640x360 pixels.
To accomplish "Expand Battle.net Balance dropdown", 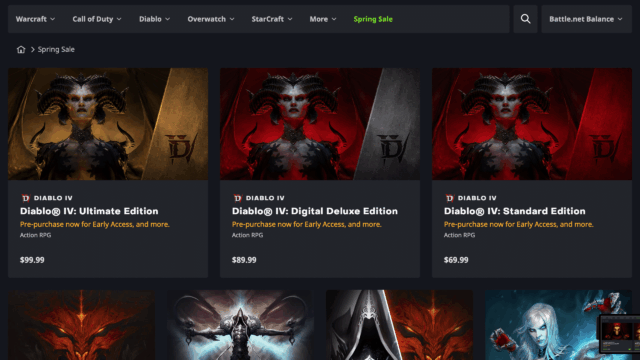I will click(x=586, y=19).
